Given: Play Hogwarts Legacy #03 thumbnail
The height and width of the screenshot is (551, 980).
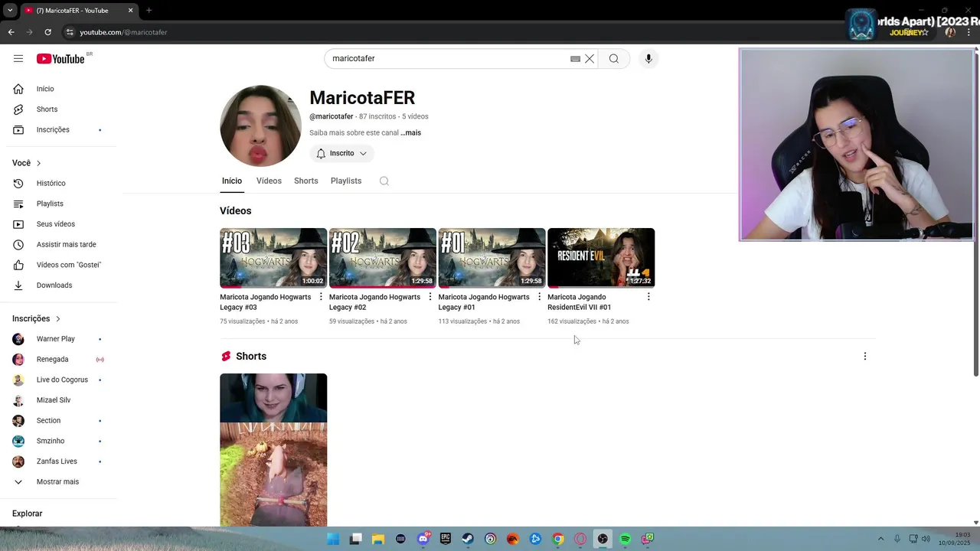Looking at the screenshot, I should coord(273,258).
